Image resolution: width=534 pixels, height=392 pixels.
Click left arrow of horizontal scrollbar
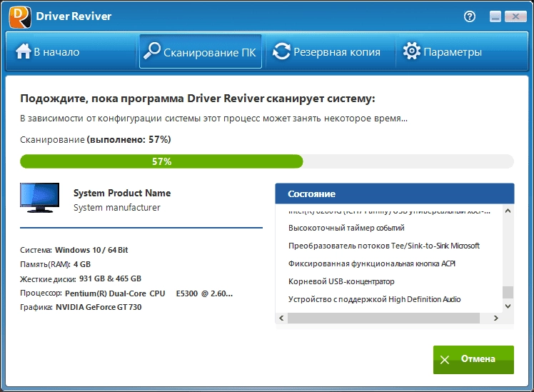coord(281,318)
